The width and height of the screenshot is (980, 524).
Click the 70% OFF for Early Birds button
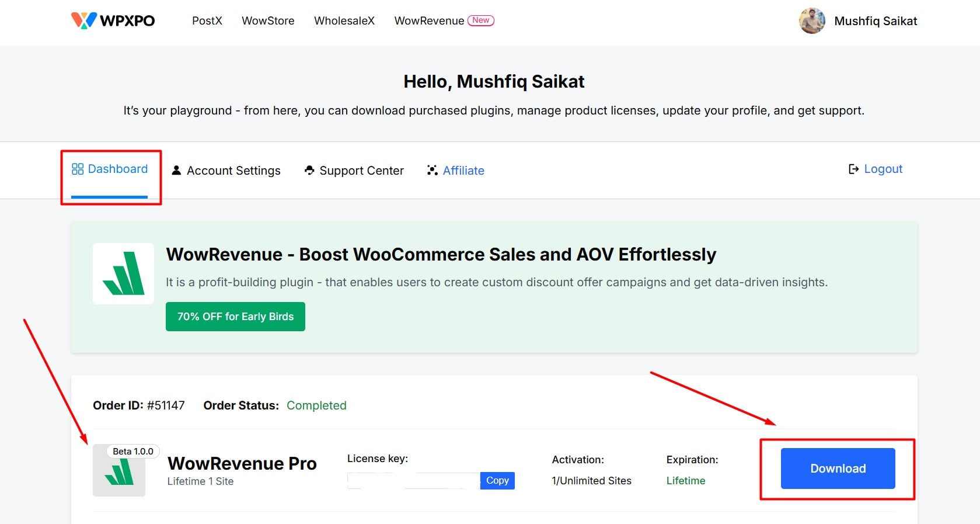click(x=235, y=317)
